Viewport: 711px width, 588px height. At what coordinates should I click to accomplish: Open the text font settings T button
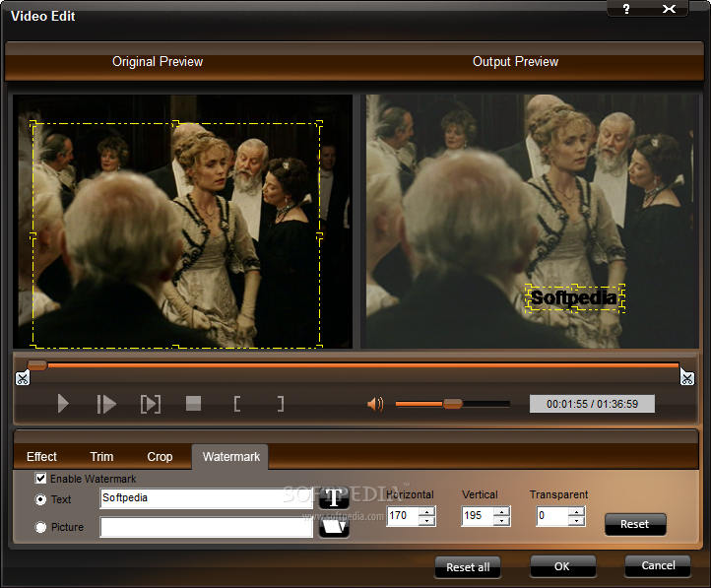334,497
